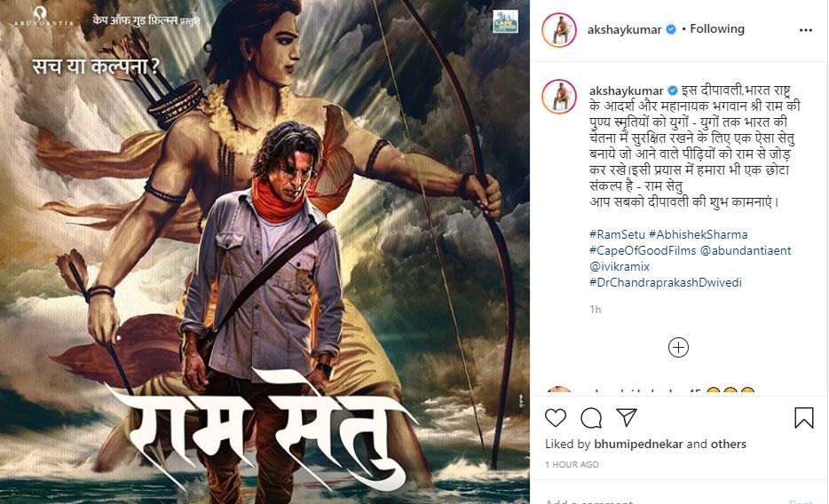The height and width of the screenshot is (504, 829).
Task: Click the Cape of Good Films logo on the poster
Action: 505,21
